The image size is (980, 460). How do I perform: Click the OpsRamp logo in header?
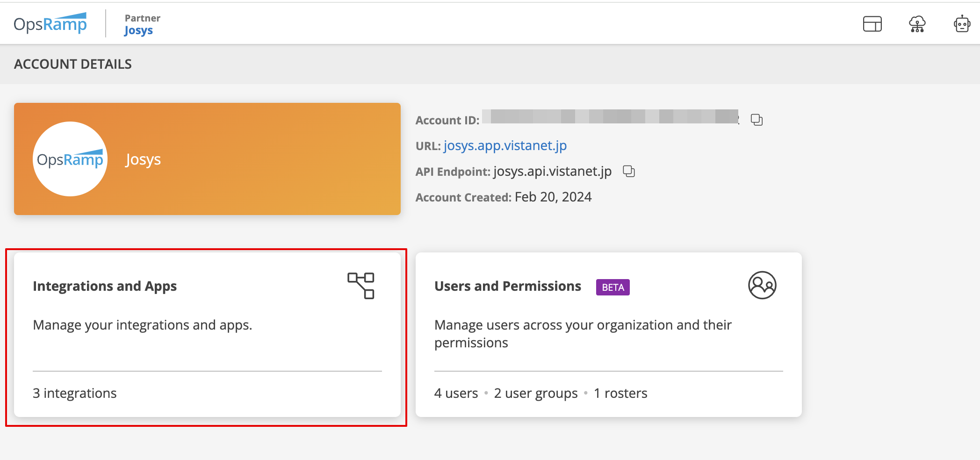[50, 23]
